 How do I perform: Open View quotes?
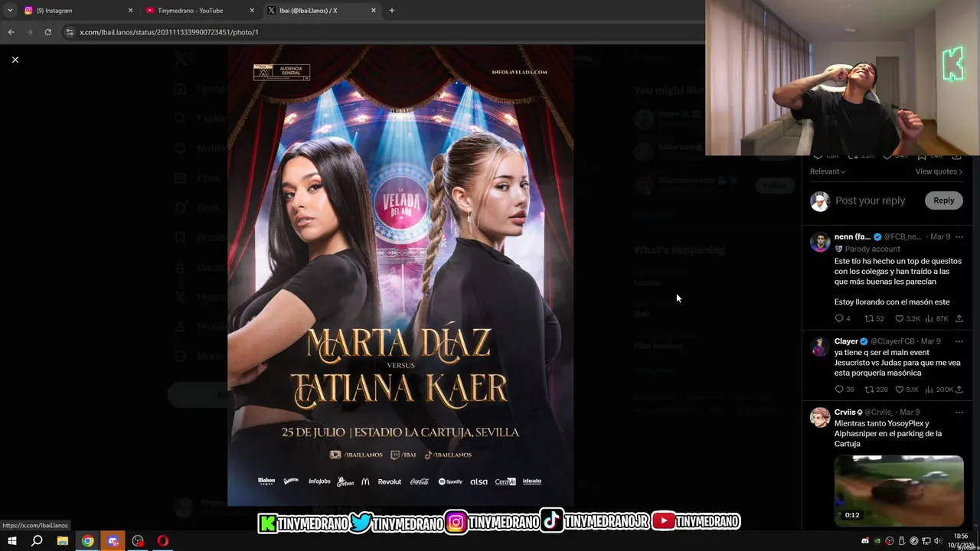[x=939, y=171]
